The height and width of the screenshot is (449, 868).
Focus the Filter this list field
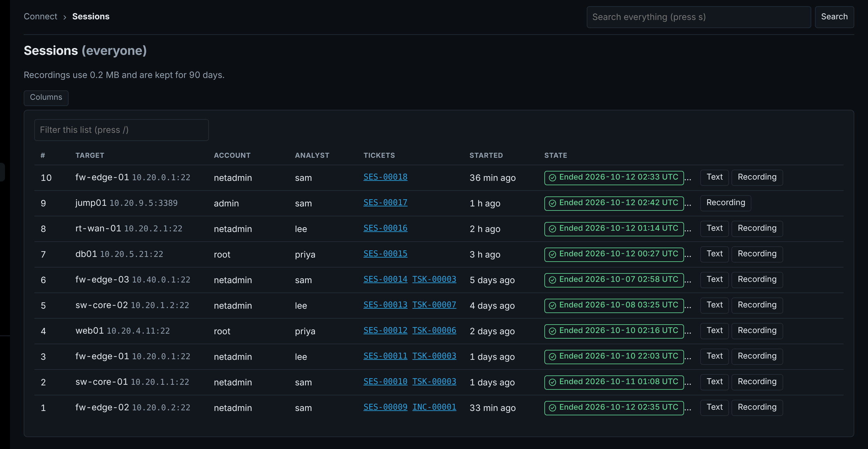pyautogui.click(x=121, y=130)
